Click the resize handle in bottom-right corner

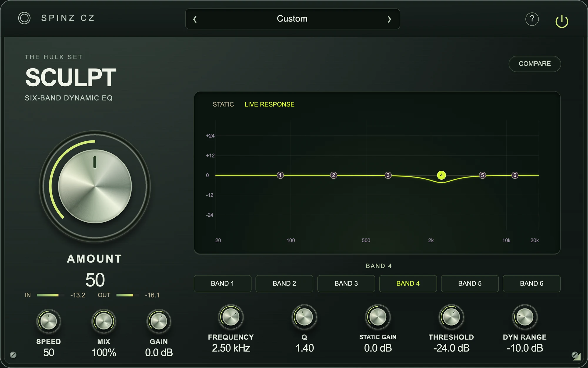coord(577,357)
